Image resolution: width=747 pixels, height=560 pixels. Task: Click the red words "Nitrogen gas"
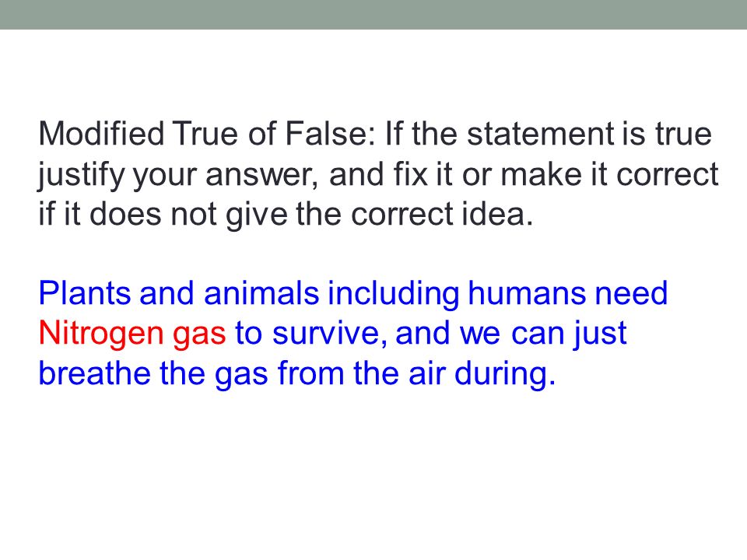(132, 333)
